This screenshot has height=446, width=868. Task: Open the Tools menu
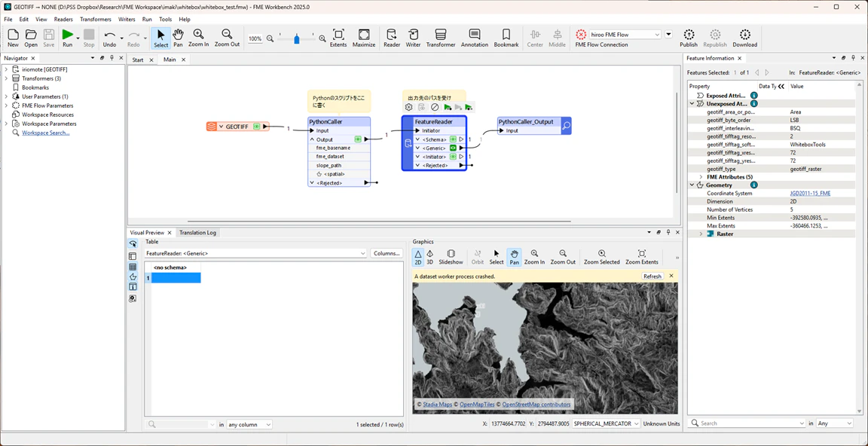pyautogui.click(x=166, y=19)
